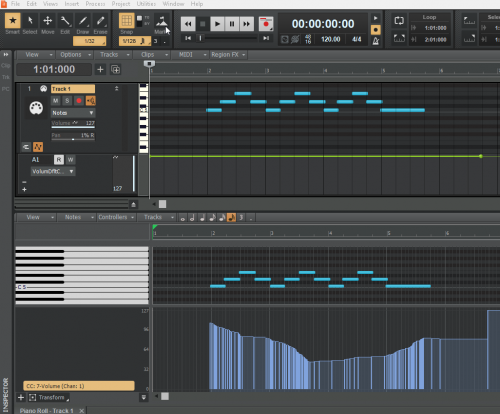Select the Draw pencil tool
This screenshot has height=414, width=500.
pyautogui.click(x=83, y=21)
